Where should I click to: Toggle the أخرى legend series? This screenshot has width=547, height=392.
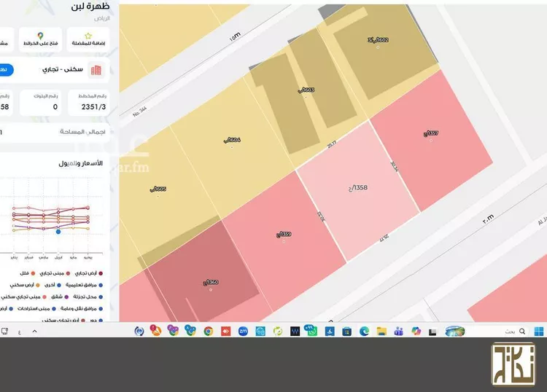(x=53, y=285)
